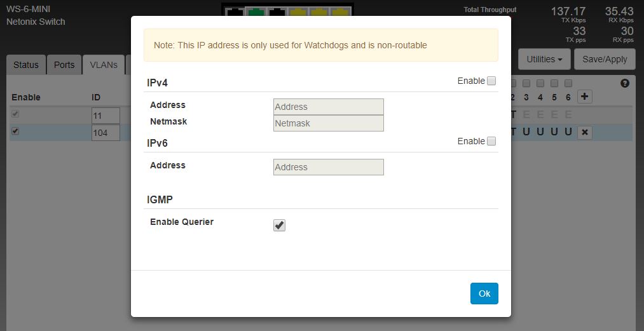Click the VLAN ID field containing 104
The image size is (644, 331).
106,133
